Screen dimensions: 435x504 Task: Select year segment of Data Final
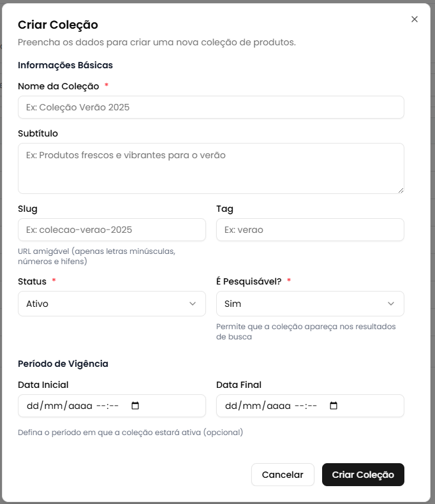pyautogui.click(x=279, y=406)
